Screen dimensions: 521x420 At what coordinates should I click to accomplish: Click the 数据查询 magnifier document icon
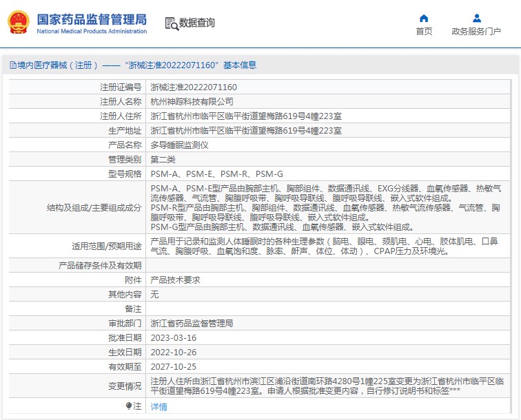(171, 23)
